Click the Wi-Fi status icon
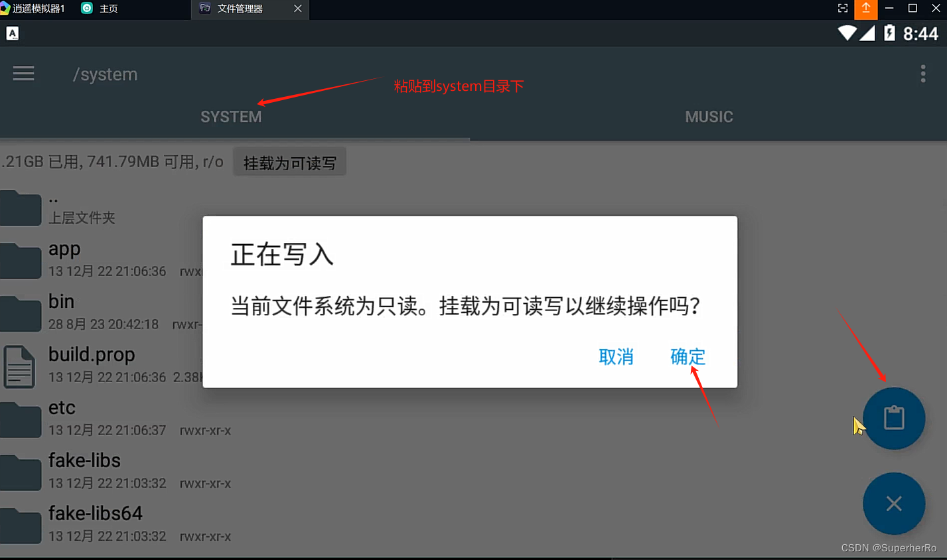This screenshot has width=947, height=560. point(847,33)
